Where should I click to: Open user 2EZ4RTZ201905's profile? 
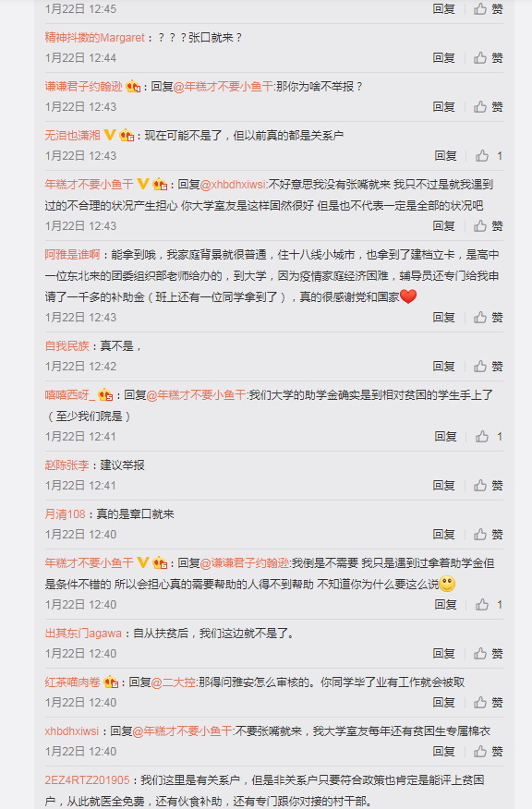click(87, 780)
